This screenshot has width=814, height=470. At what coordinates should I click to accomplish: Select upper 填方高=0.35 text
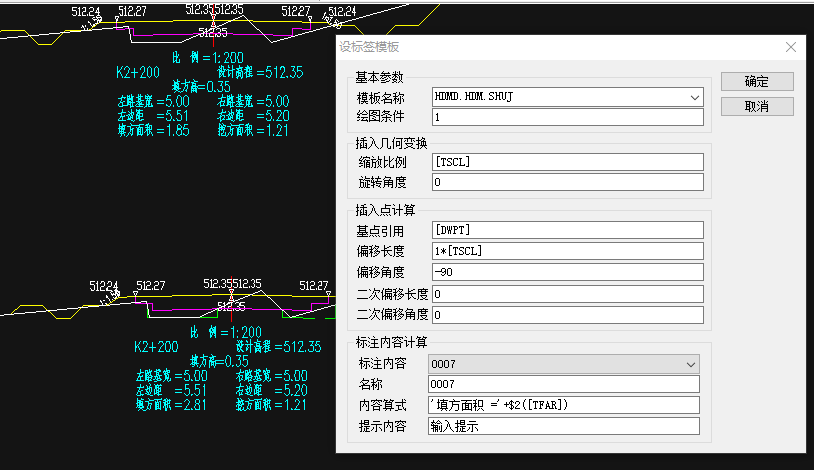tap(201, 87)
